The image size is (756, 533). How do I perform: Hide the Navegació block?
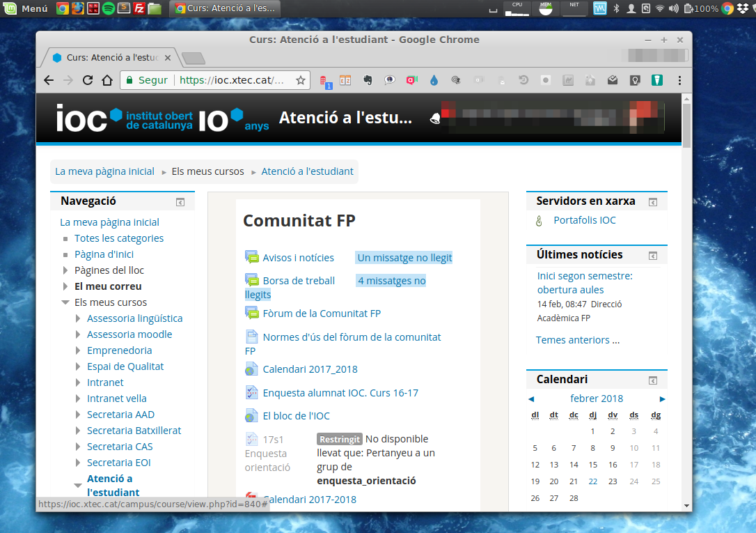180,202
